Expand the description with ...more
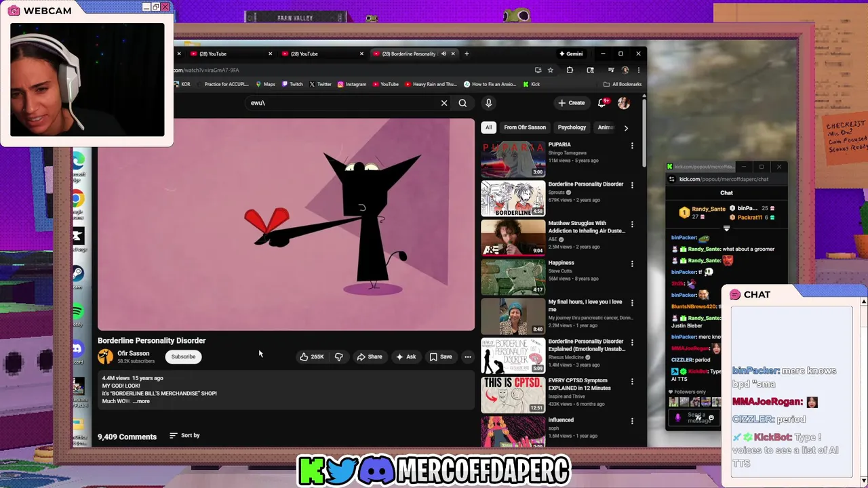Viewport: 868px width, 488px height. [x=141, y=401]
